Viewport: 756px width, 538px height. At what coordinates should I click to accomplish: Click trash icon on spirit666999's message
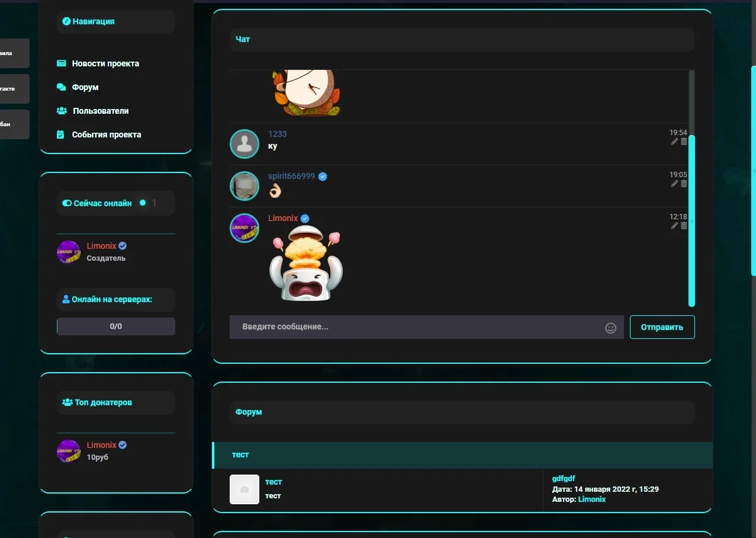[684, 184]
